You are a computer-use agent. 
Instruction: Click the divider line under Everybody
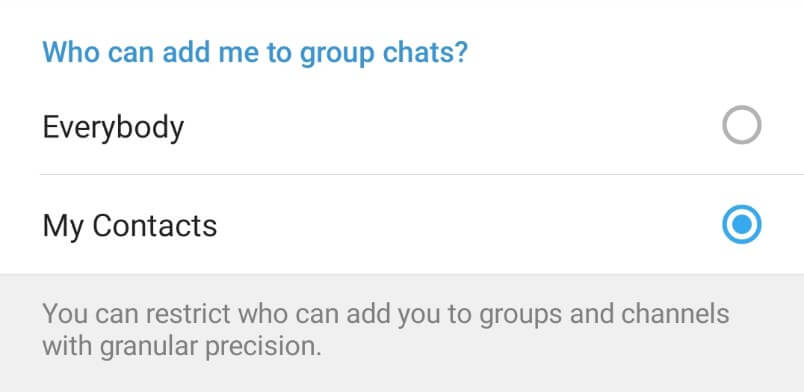click(x=422, y=174)
